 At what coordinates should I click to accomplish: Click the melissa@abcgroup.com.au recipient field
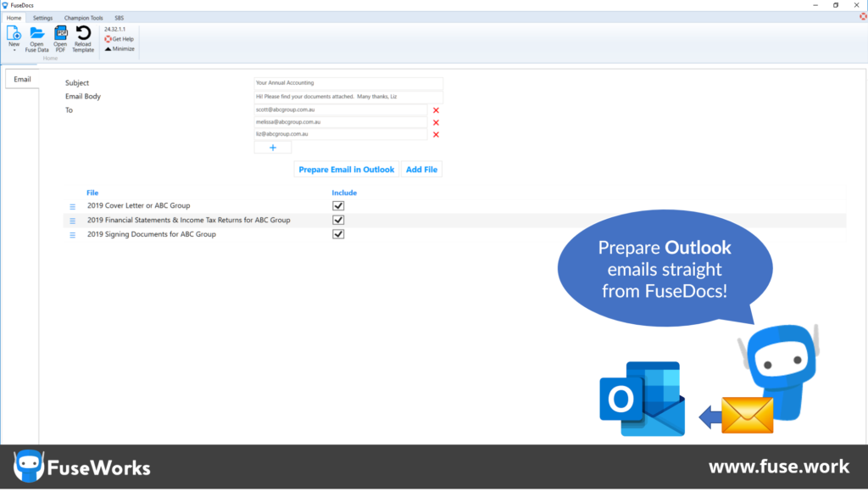coord(341,122)
